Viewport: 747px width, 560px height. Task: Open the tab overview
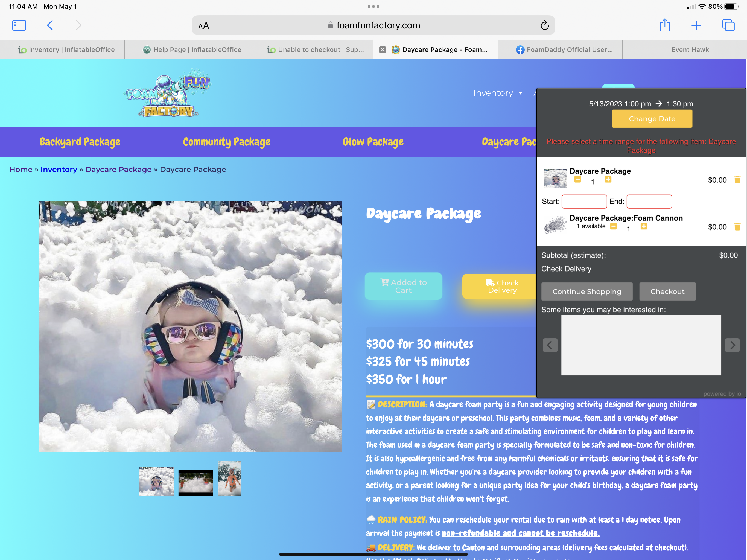tap(728, 25)
